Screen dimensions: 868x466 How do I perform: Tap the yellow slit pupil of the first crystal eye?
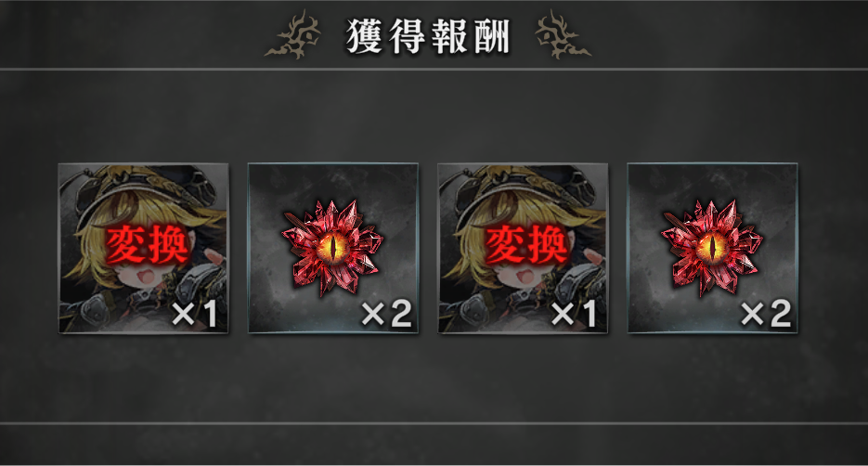[332, 248]
